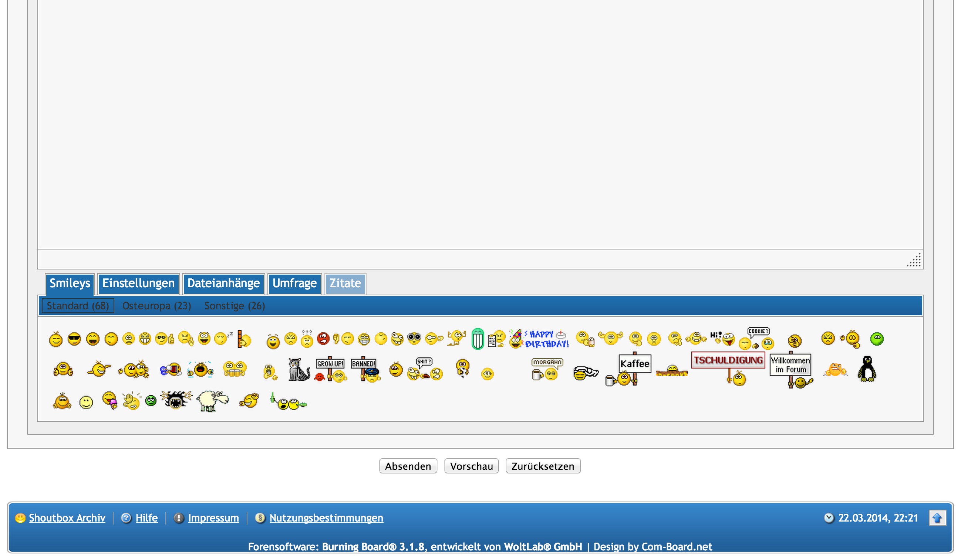This screenshot has width=971, height=560.
Task: Insert the question marks confused smiley
Action: pos(307,339)
